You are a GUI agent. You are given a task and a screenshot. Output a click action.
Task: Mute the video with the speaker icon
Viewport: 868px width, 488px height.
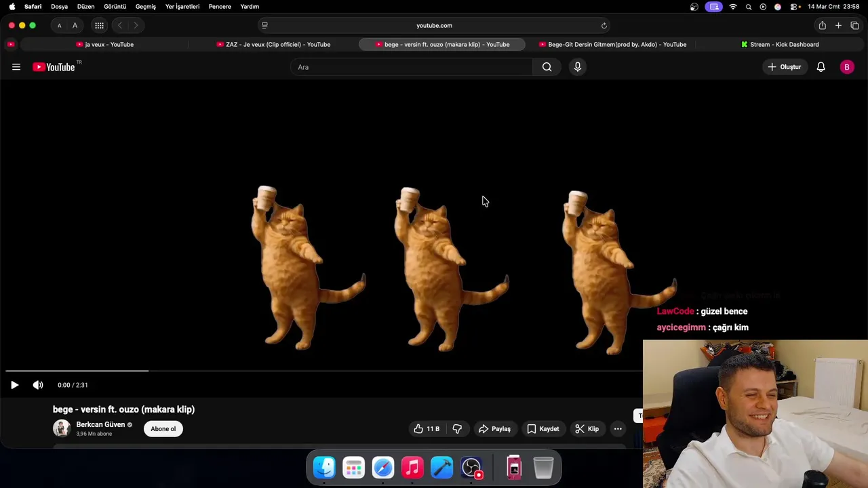click(38, 385)
